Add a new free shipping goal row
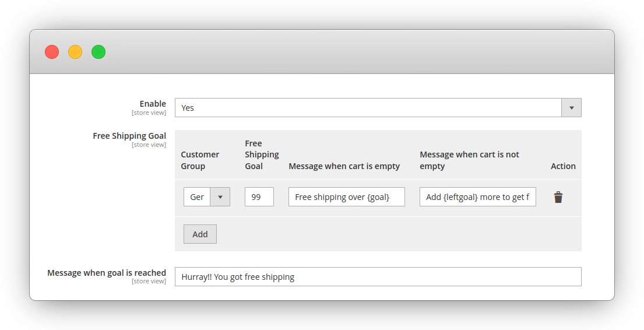 point(200,234)
